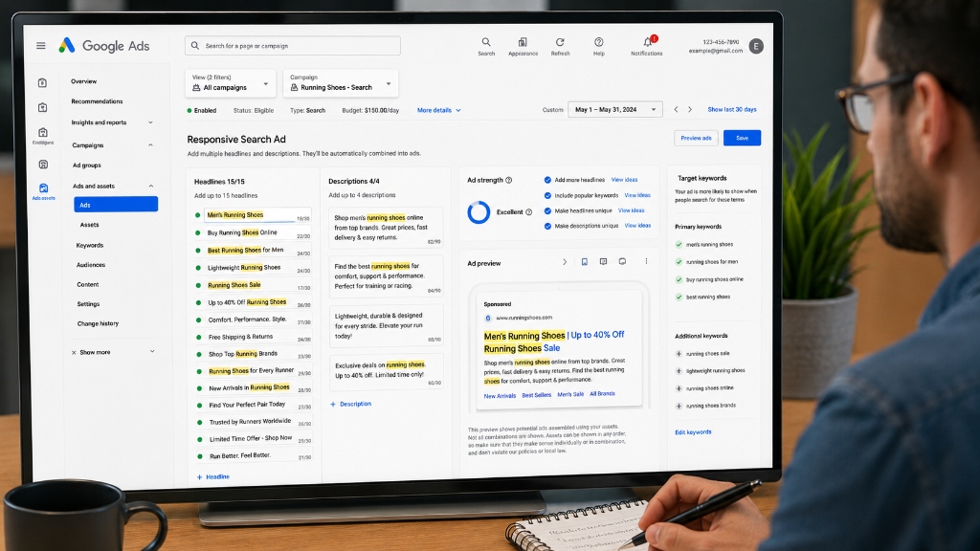Toggle the 'Include popular keywords' check

[547, 195]
